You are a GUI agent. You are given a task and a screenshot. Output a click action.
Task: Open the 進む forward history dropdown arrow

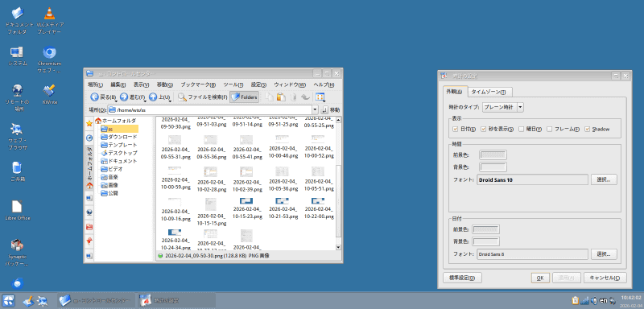tap(146, 100)
